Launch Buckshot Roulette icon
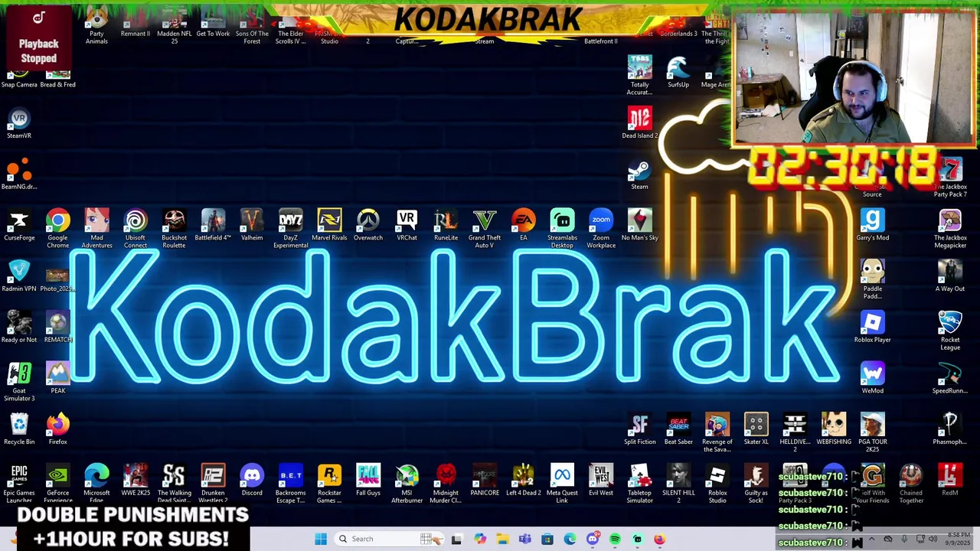The height and width of the screenshot is (551, 980). (x=174, y=228)
